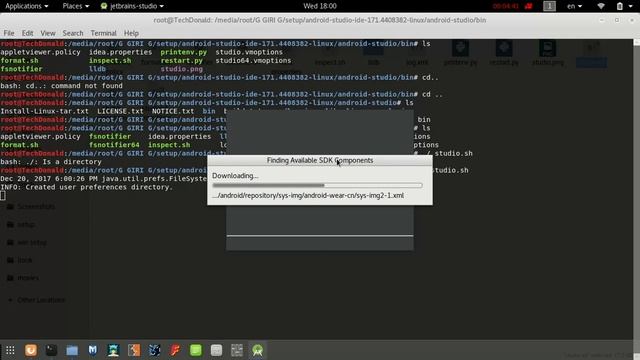Launch the orange browser icon in the dock
Image resolution: width=640 pixels, height=360 pixels.
[31, 350]
